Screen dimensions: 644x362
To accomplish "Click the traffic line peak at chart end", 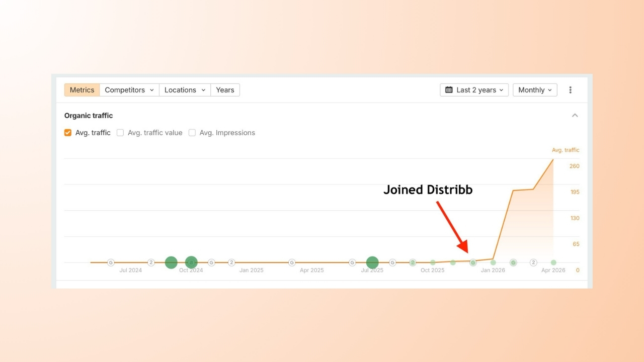I will tap(553, 160).
